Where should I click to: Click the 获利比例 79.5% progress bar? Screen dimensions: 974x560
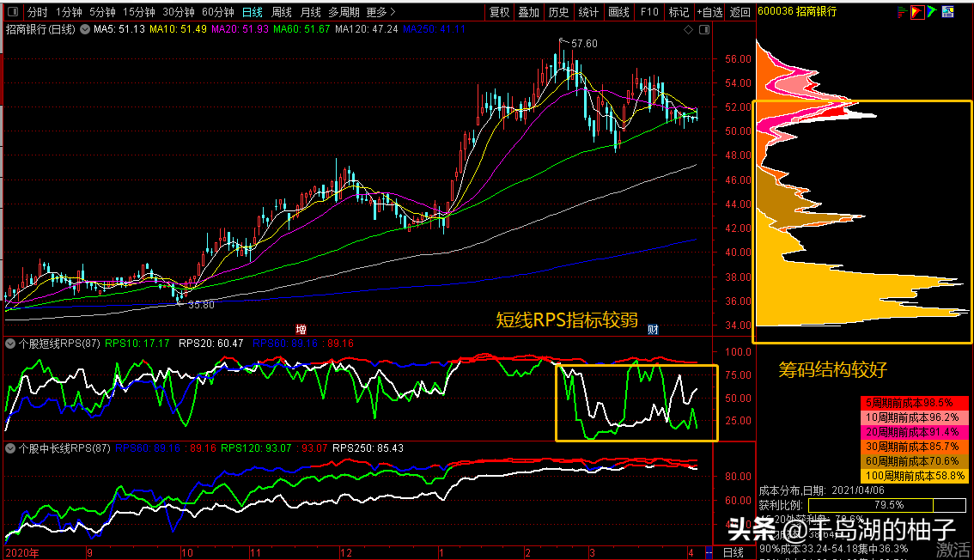point(887,505)
